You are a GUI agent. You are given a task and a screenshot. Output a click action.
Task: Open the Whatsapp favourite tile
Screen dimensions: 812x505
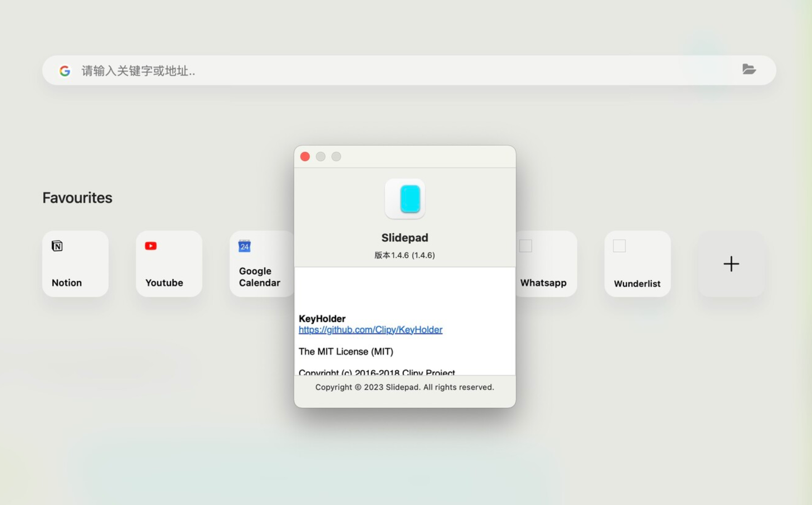[x=546, y=264]
